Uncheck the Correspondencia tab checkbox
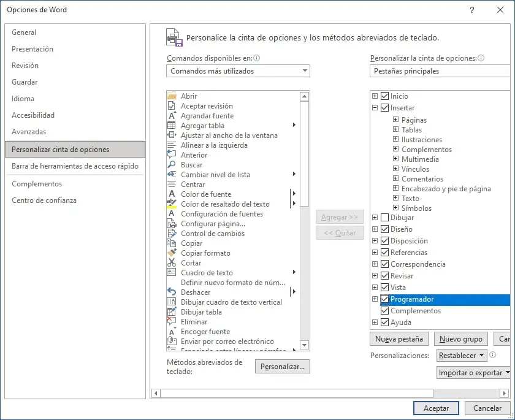Image resolution: width=515 pixels, height=420 pixels. [384, 264]
